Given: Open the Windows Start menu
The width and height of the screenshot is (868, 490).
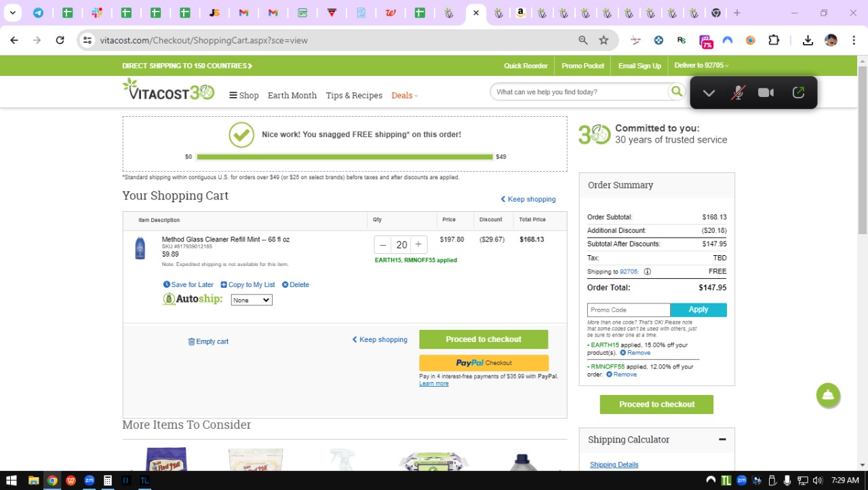Looking at the screenshot, I should (x=12, y=480).
